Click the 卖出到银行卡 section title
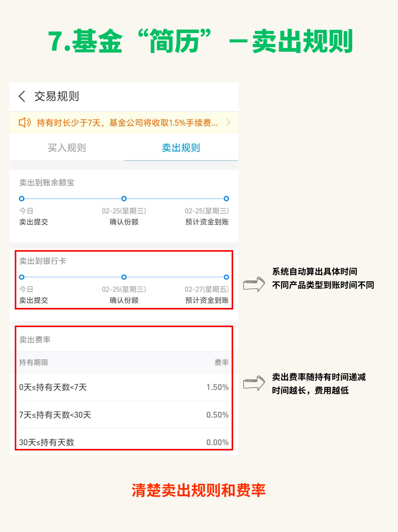 [x=43, y=261]
